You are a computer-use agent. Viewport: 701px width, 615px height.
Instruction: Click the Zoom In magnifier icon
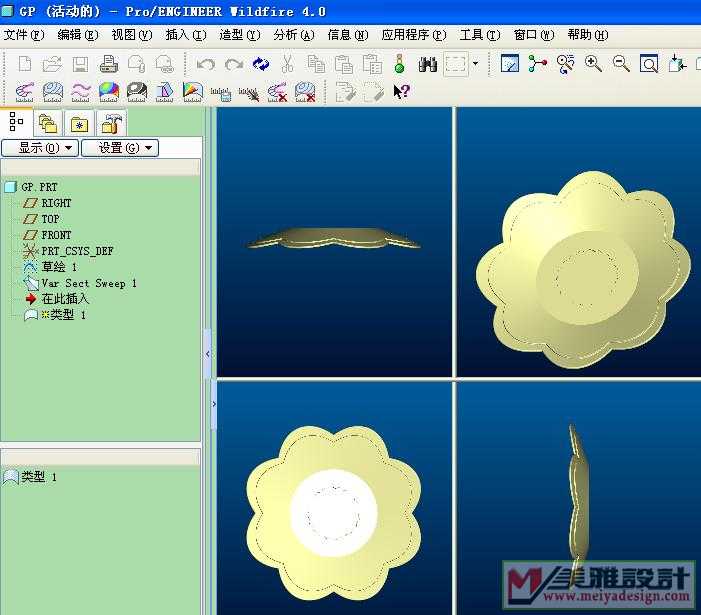(593, 65)
